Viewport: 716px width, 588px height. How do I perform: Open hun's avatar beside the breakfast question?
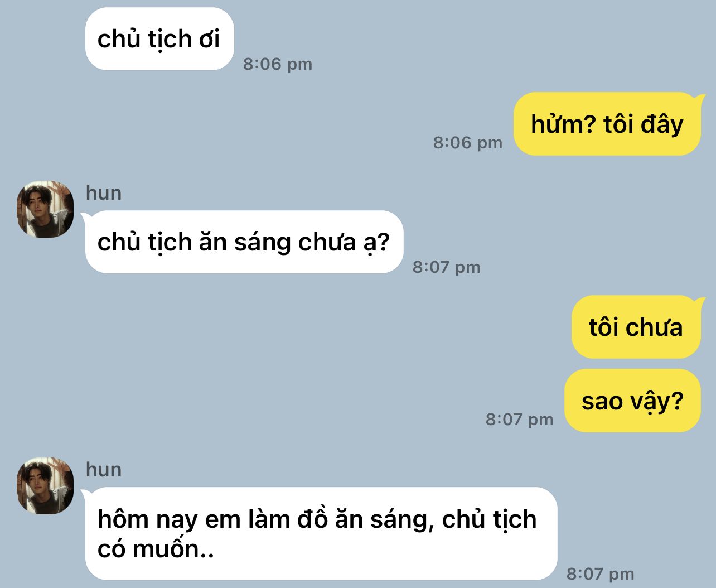coord(45,209)
